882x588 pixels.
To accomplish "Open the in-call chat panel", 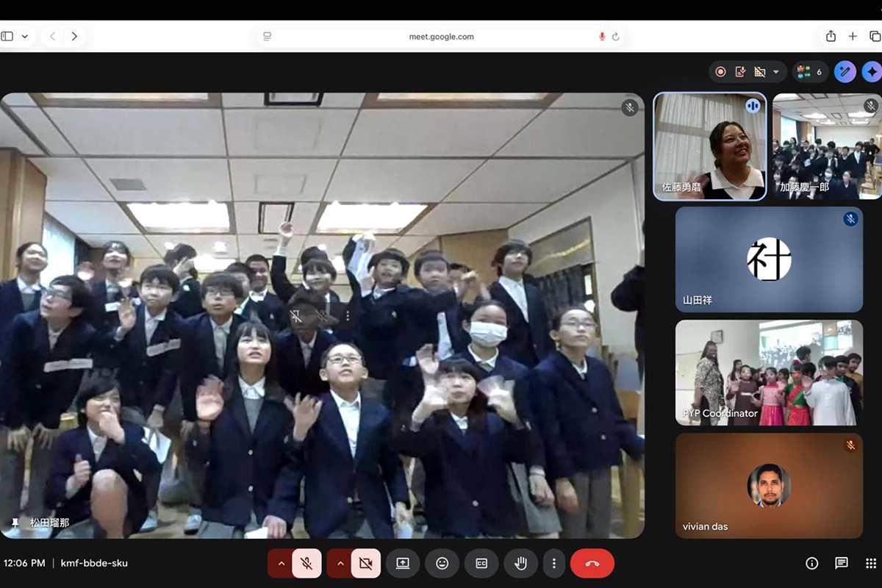I will [x=842, y=563].
